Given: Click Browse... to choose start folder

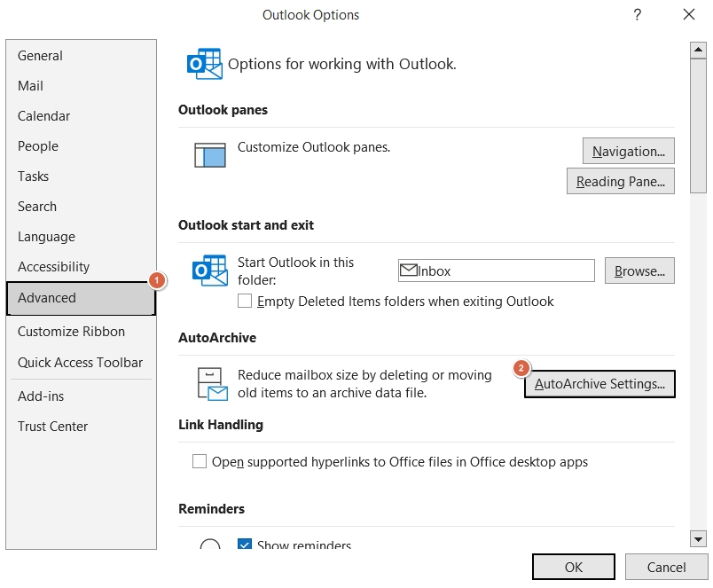Looking at the screenshot, I should click(x=639, y=270).
